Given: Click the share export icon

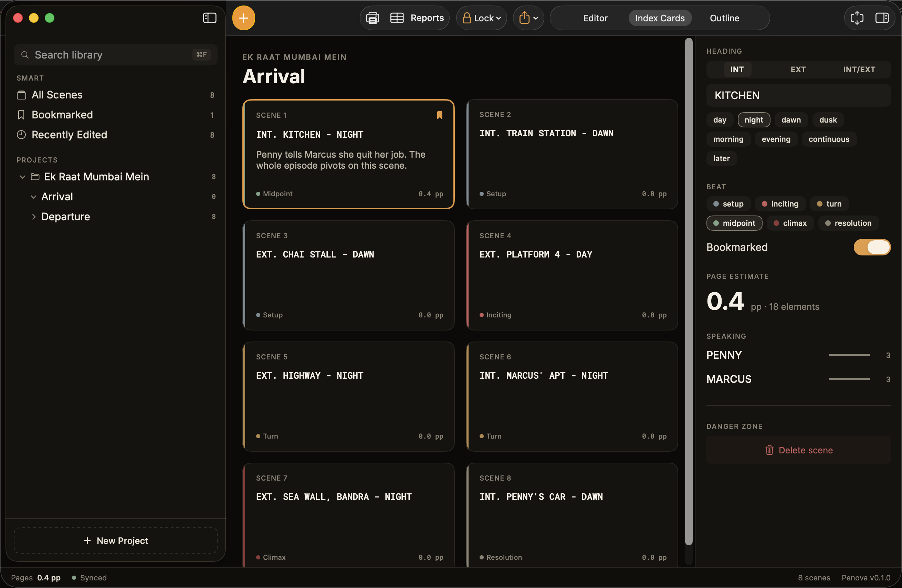Looking at the screenshot, I should click(x=524, y=18).
